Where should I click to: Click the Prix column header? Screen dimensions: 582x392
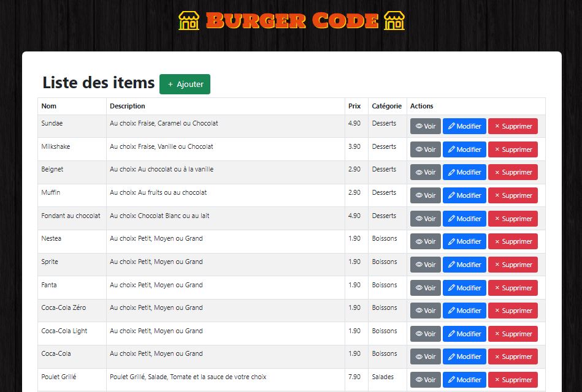tap(354, 106)
